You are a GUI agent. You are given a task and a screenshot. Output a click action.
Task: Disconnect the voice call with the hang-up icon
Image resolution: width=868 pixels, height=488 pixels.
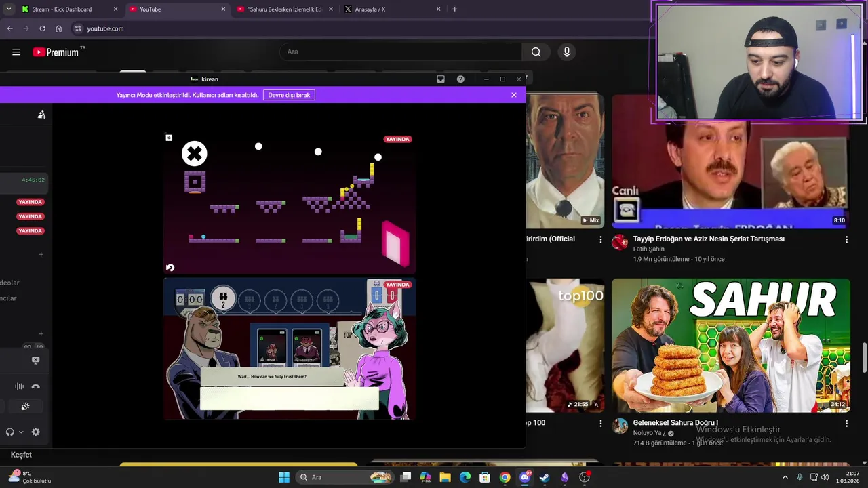click(36, 386)
